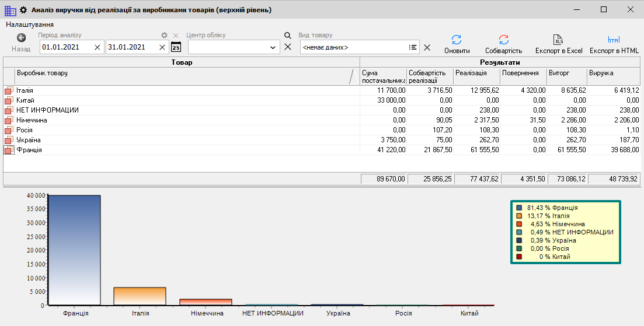Open list selector in Вид товару field

413,47
